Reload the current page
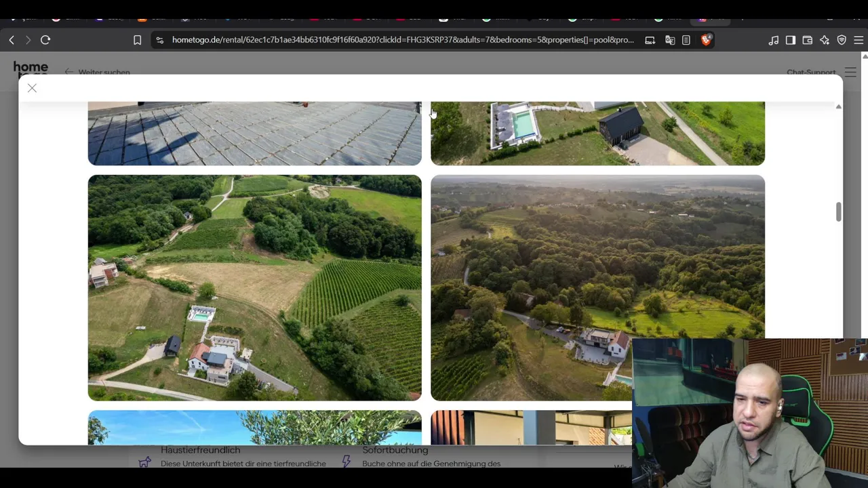Viewport: 868px width, 488px height. click(45, 41)
